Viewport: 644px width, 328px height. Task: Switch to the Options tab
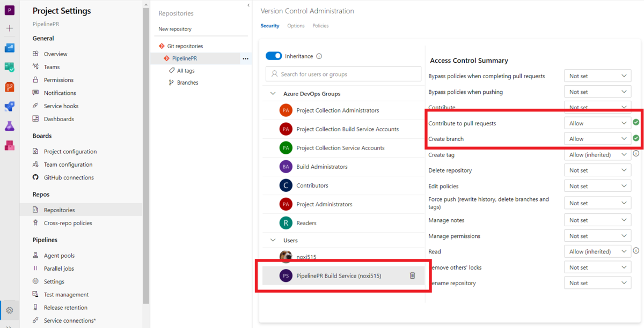coord(296,26)
